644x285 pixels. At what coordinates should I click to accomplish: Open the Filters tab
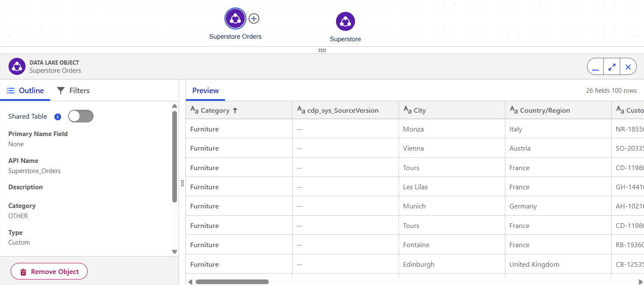(73, 91)
